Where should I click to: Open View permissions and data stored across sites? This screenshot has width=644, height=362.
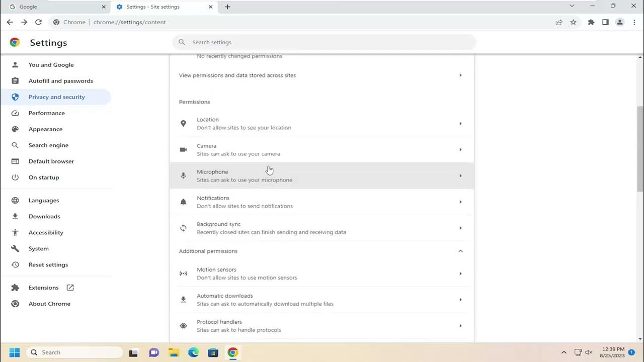(x=322, y=75)
